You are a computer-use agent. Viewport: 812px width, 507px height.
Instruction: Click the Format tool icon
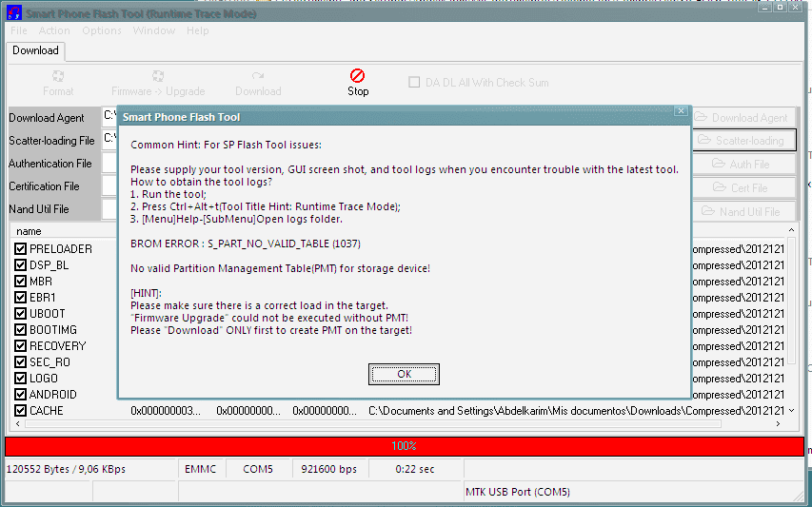click(58, 75)
